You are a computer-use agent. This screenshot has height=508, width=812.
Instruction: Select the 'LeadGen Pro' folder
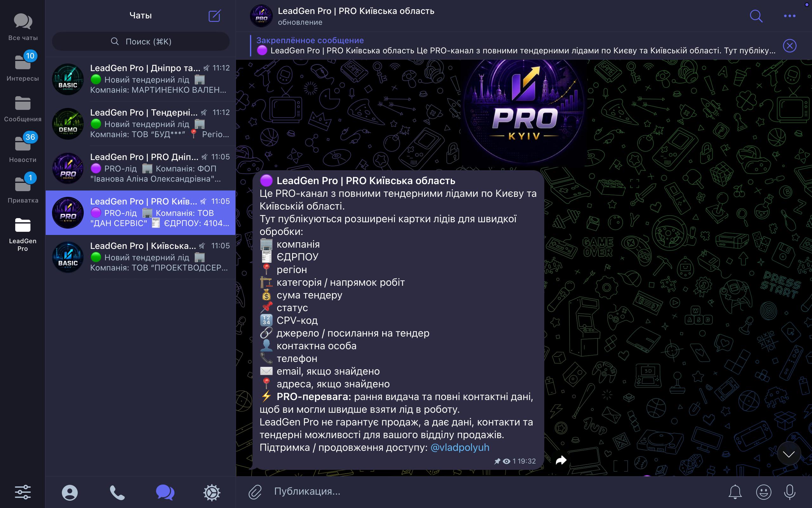click(23, 235)
